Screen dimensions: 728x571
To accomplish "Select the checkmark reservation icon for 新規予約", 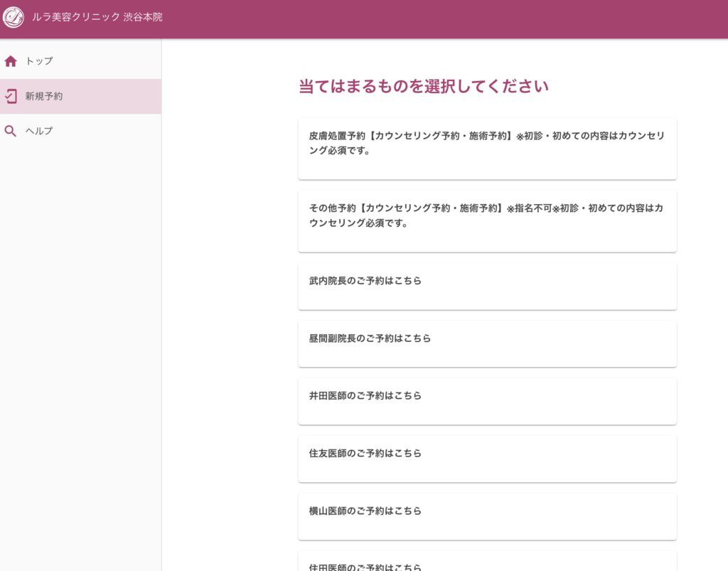I will (11, 96).
